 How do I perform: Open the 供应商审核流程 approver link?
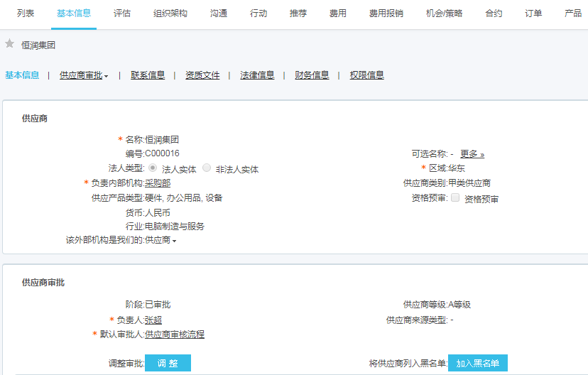(x=175, y=335)
